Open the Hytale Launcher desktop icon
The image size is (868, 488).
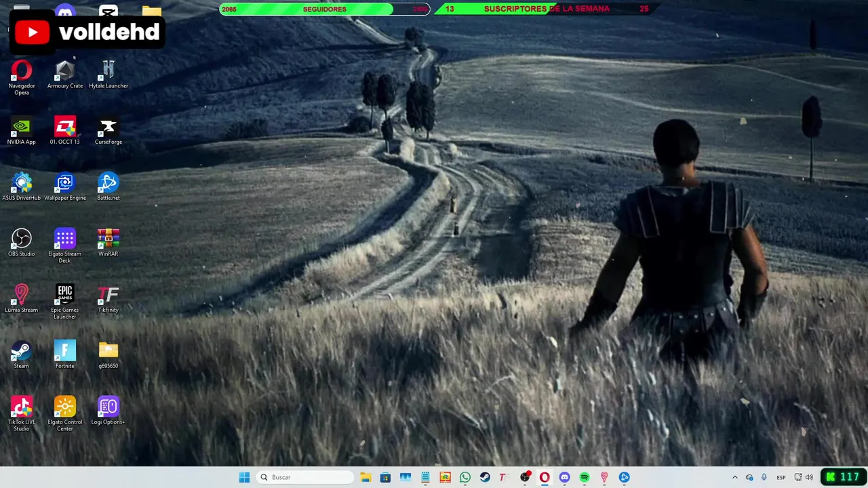coord(108,75)
